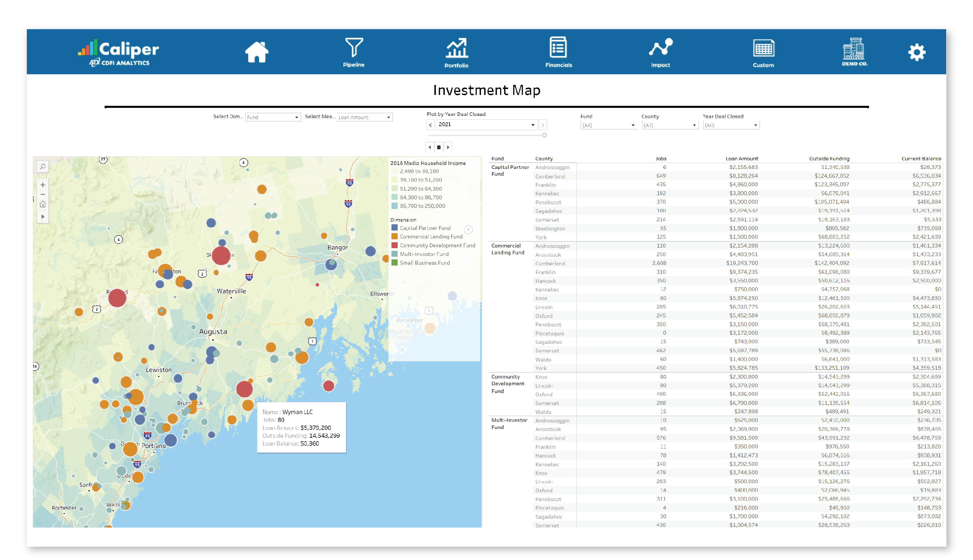Open the map search magnifier tool
The image size is (973, 560).
[43, 167]
